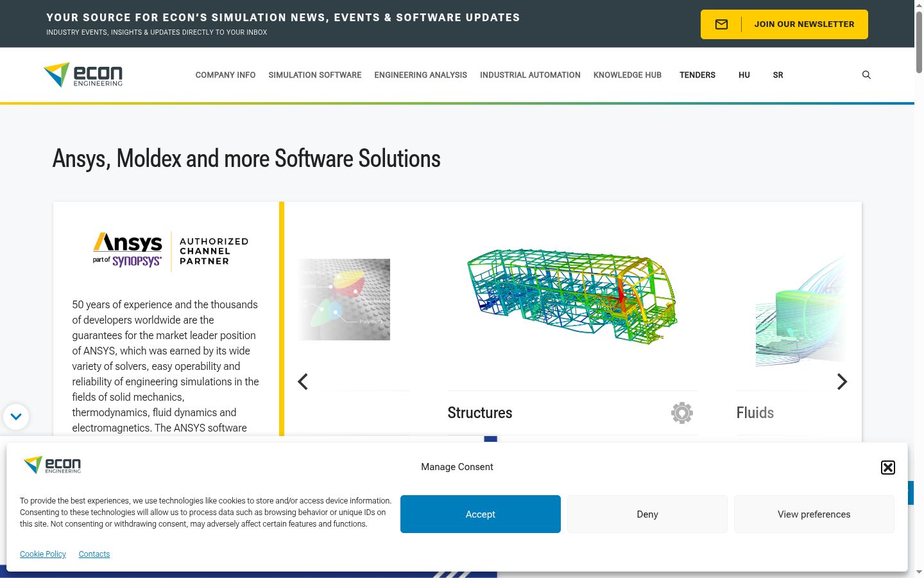Close the Manage Consent dialog
This screenshot has width=924, height=578.
[x=888, y=468]
